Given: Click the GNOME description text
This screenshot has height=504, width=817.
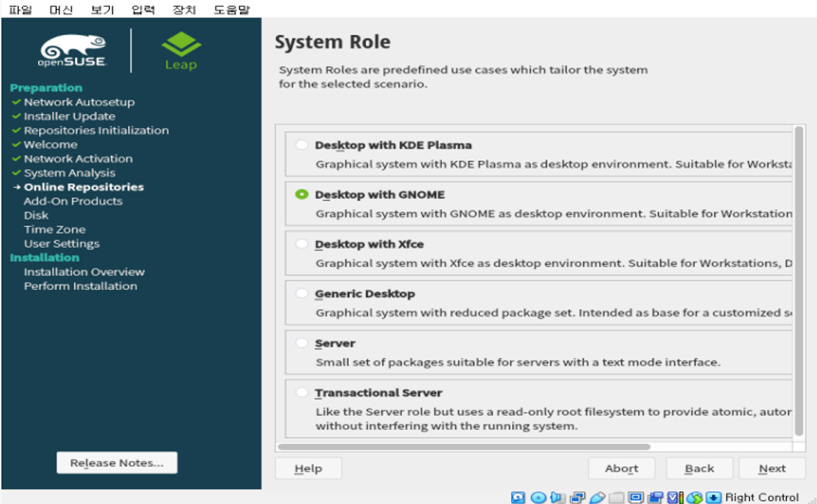Looking at the screenshot, I should point(554,214).
